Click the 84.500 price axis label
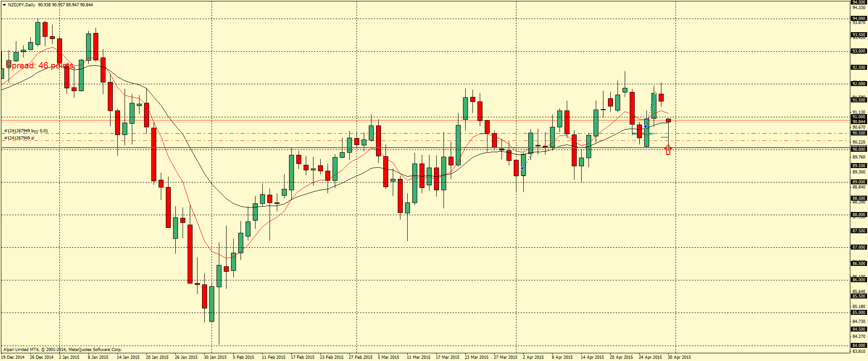 (x=859, y=329)
